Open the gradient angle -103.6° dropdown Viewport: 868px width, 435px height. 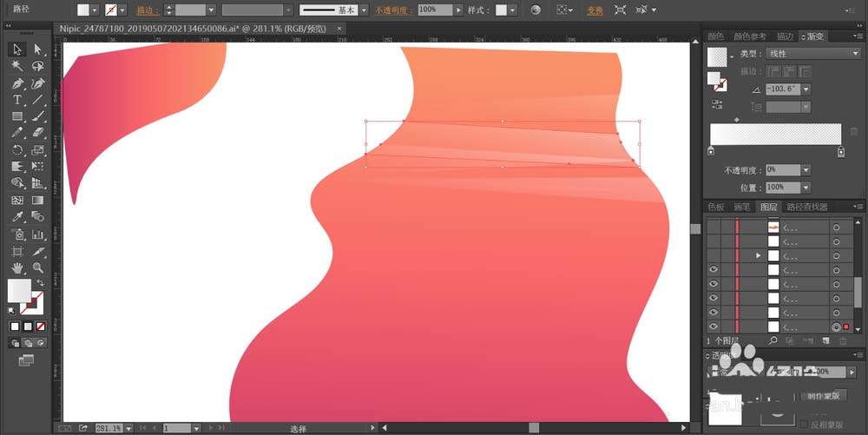coord(806,89)
